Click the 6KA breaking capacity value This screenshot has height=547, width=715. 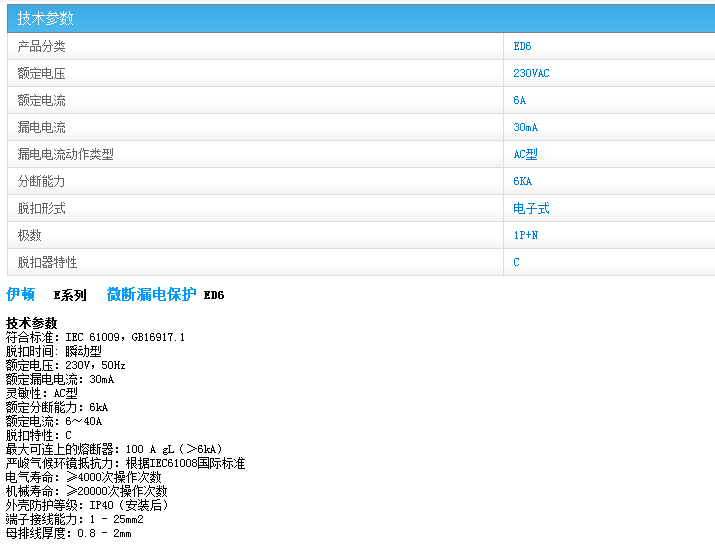522,181
